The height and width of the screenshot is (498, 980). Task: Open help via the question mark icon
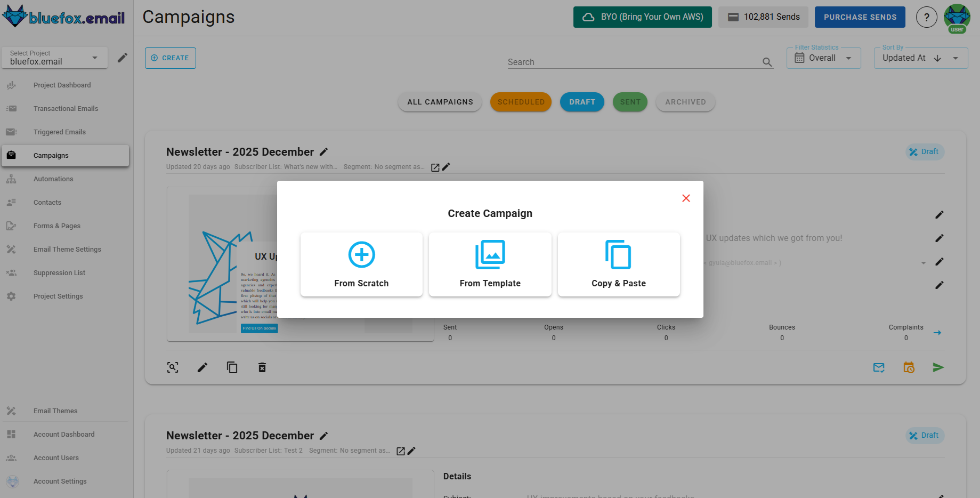pos(926,17)
